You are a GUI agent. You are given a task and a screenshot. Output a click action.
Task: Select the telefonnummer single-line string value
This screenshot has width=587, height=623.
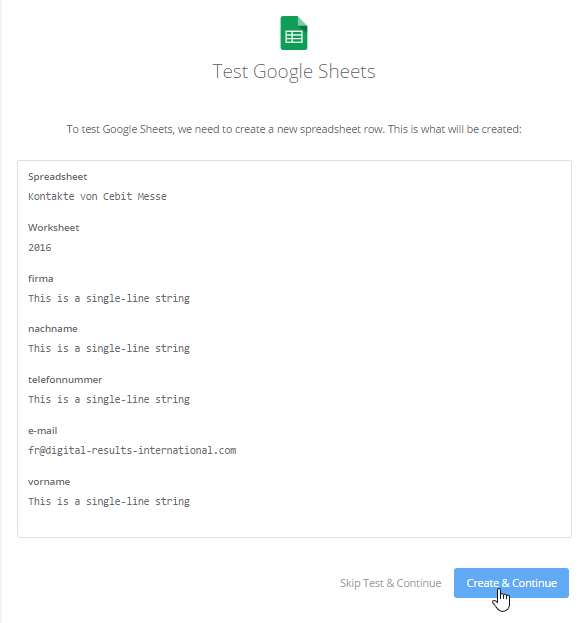coord(109,399)
